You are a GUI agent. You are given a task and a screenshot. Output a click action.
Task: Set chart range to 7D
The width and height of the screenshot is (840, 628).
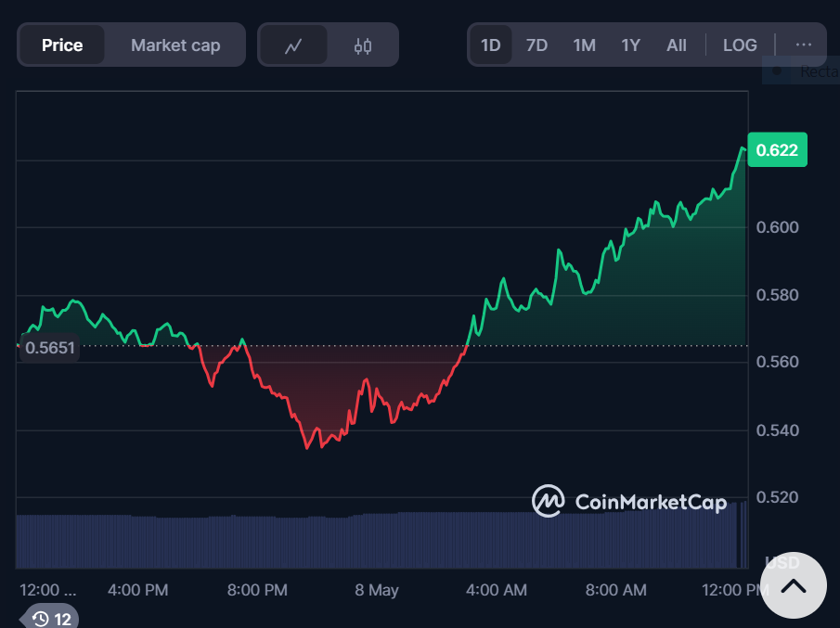point(536,45)
